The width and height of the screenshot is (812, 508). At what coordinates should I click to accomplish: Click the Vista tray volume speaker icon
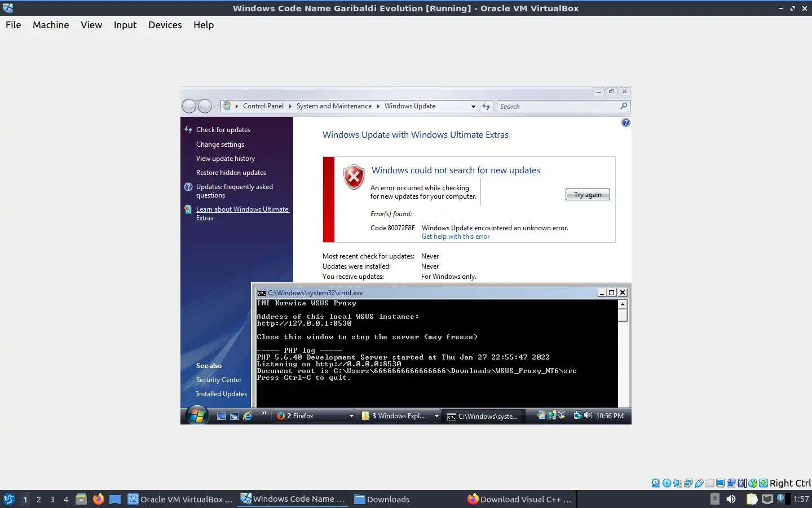(588, 415)
